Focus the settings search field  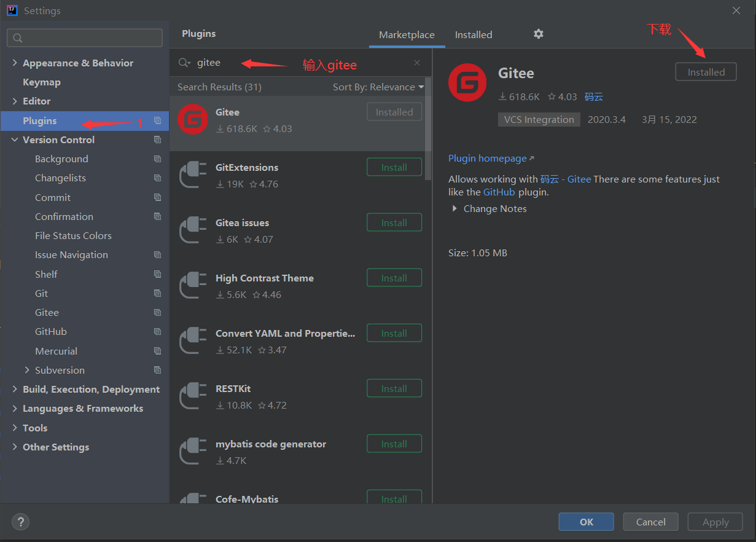(85, 37)
